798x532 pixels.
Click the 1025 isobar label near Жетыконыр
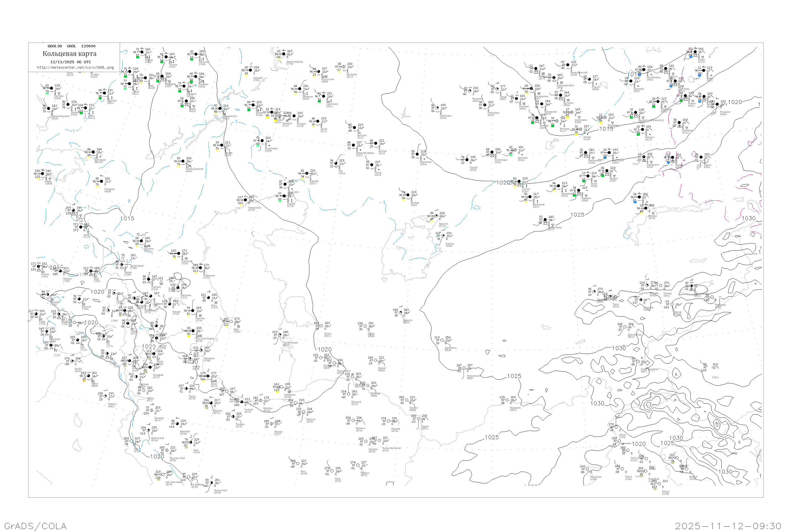(x=577, y=215)
